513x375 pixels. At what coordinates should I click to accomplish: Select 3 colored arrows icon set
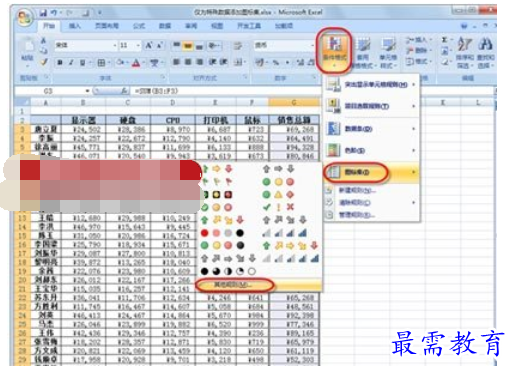point(217,169)
